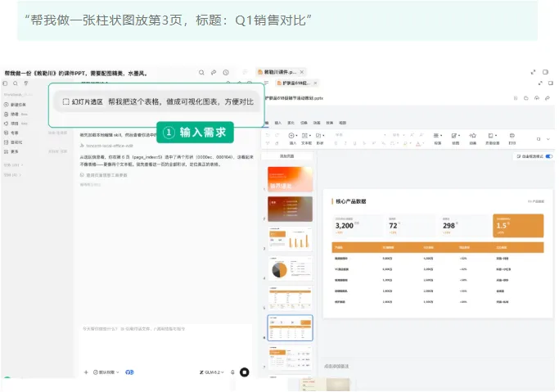This screenshot has width=559, height=392.
Task: Click the 3,200 metric card on slide
Action: tap(357, 226)
